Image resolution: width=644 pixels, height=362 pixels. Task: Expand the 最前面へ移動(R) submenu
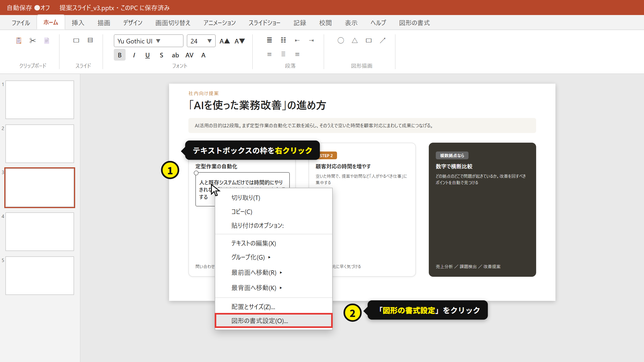[274, 272]
